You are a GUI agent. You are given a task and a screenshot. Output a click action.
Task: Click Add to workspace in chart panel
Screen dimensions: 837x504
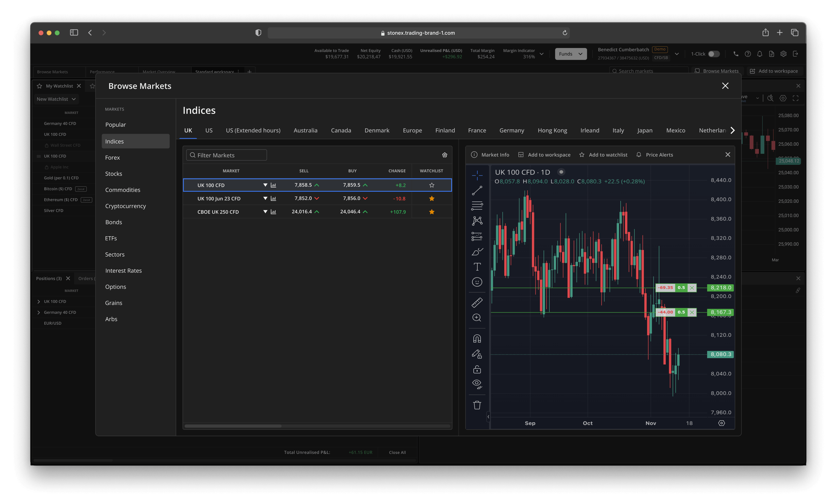point(544,155)
